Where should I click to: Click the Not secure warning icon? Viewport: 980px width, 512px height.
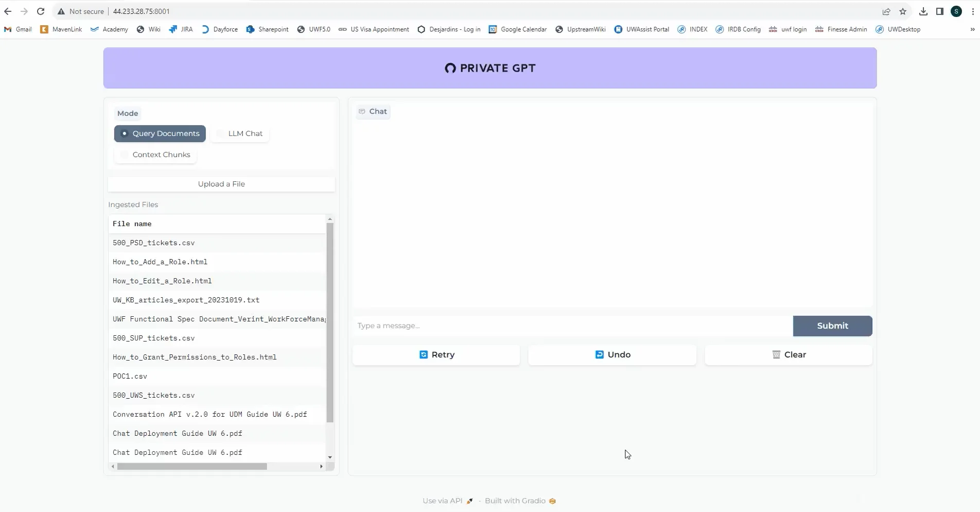coord(61,11)
